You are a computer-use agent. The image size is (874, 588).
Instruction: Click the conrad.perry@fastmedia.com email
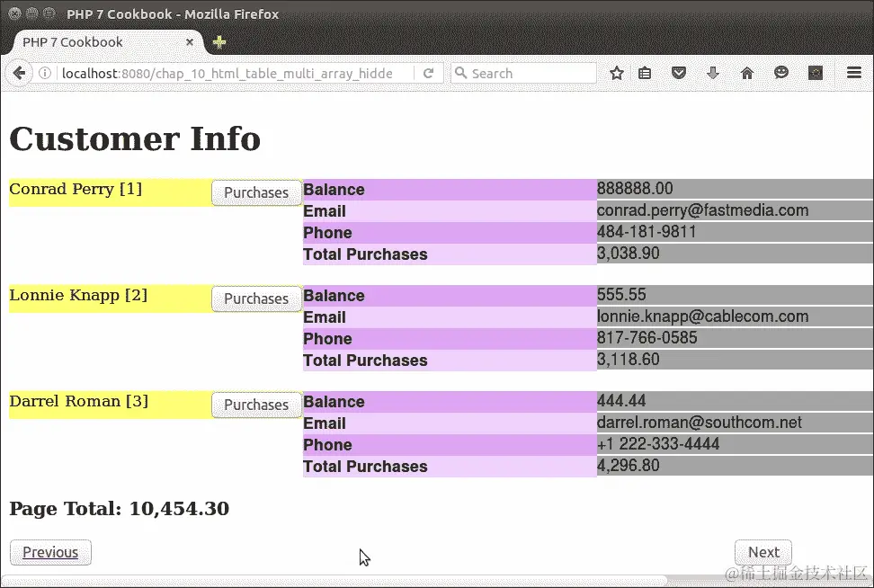coord(702,210)
